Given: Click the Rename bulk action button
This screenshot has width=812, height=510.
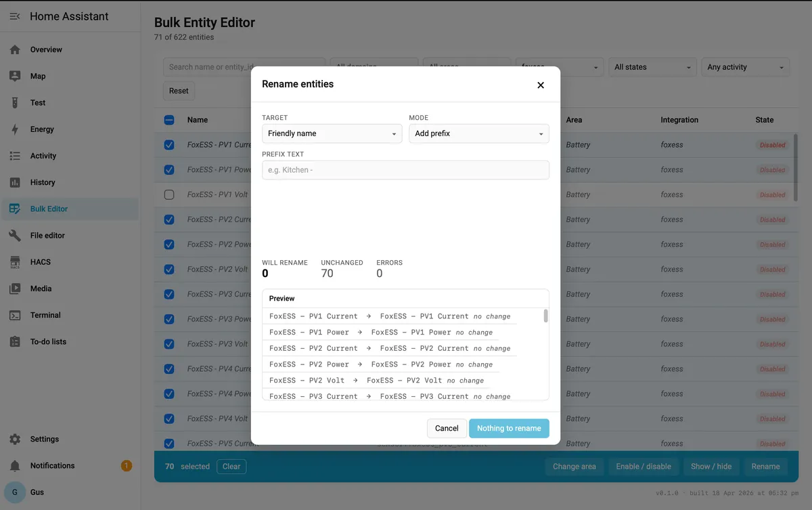Looking at the screenshot, I should pos(766,467).
